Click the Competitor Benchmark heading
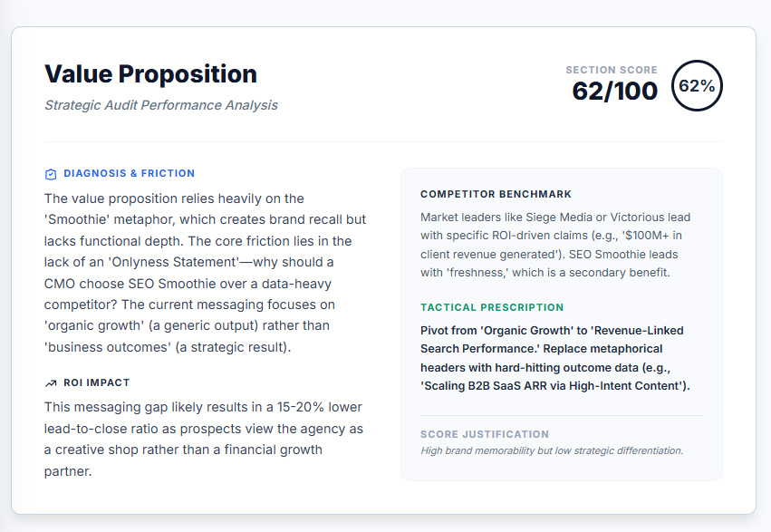The image size is (771, 532). (x=496, y=194)
